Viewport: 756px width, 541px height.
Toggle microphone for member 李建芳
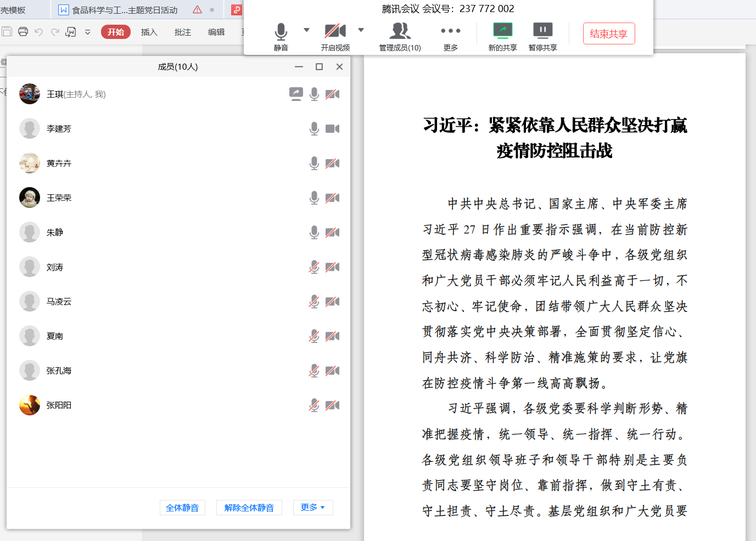coord(314,128)
